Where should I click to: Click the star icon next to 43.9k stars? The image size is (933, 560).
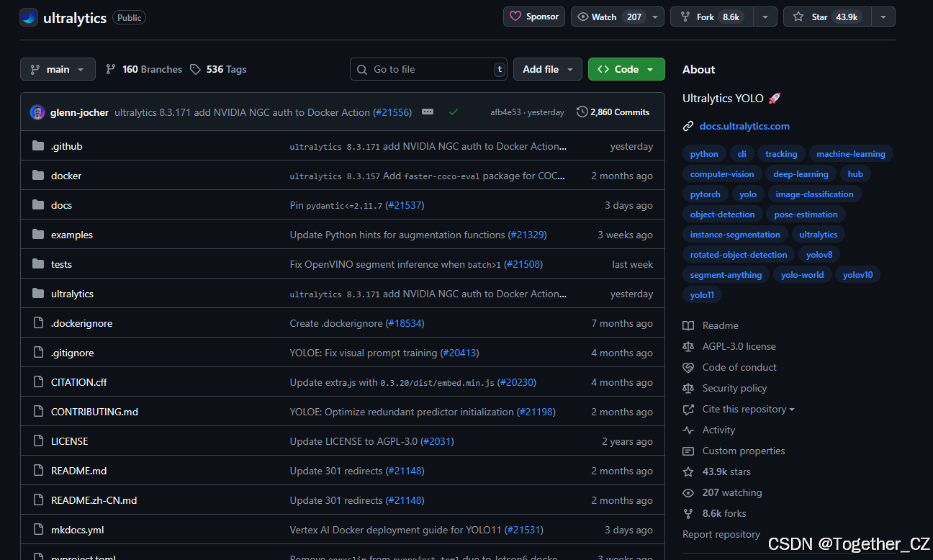688,472
